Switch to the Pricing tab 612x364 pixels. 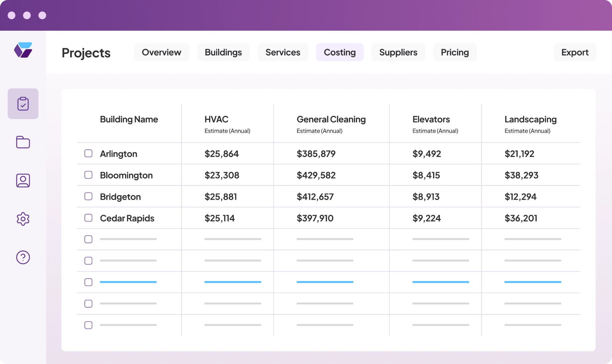point(455,52)
